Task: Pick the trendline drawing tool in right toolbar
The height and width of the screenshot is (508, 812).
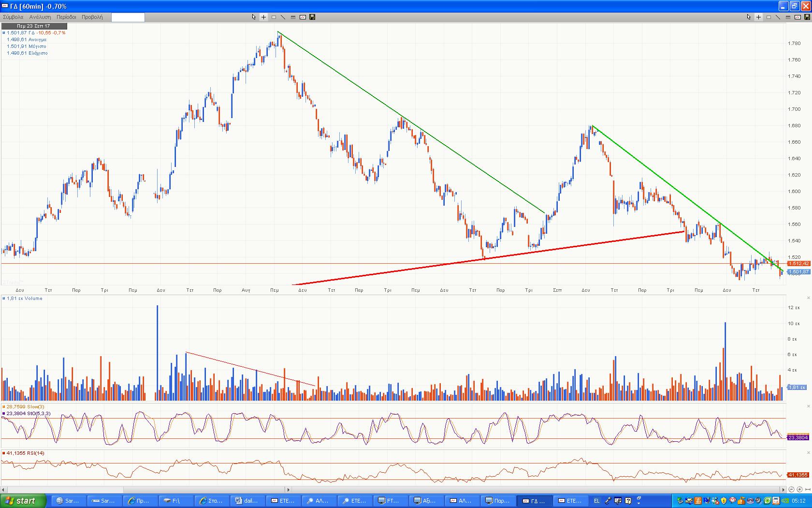Action: [x=778, y=17]
